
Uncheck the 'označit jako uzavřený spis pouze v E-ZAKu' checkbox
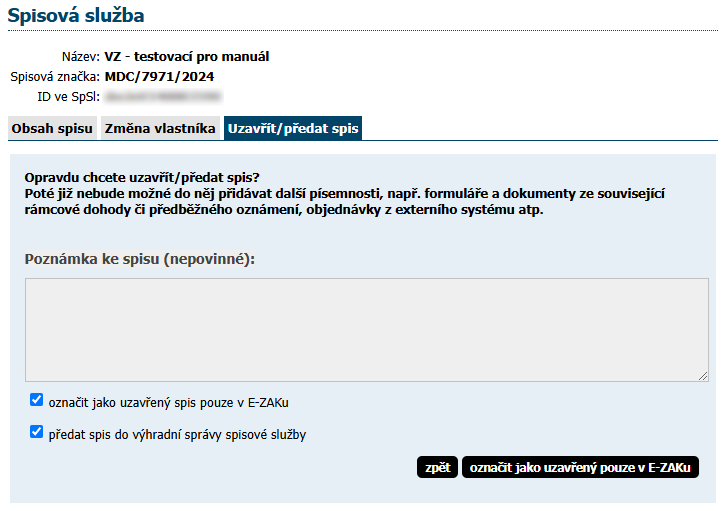click(x=37, y=400)
